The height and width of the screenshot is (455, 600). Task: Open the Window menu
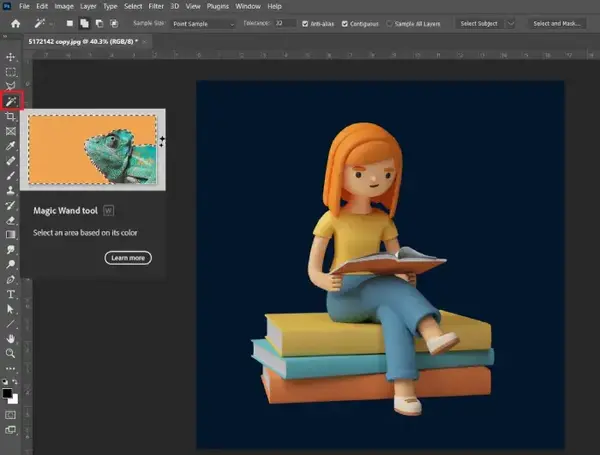click(248, 7)
